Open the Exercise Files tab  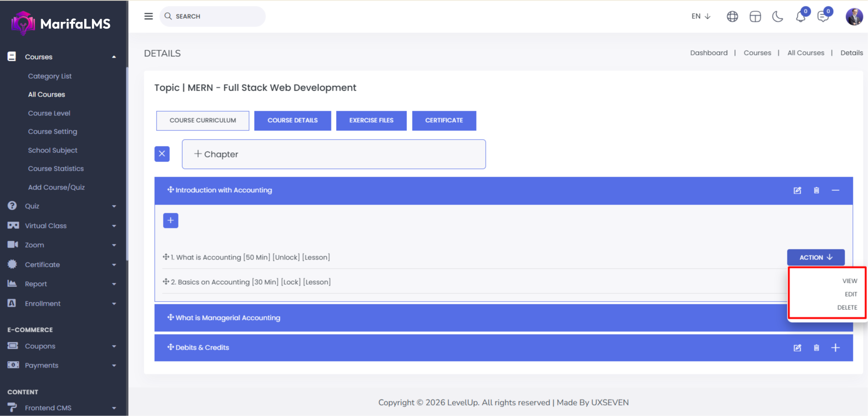coord(371,120)
